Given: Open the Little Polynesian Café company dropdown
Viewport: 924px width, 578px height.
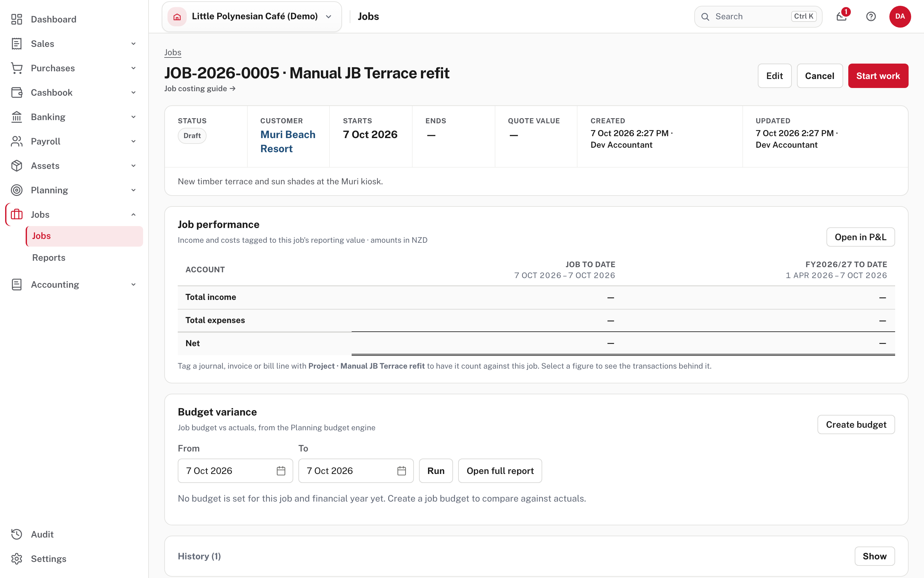Looking at the screenshot, I should coord(252,16).
